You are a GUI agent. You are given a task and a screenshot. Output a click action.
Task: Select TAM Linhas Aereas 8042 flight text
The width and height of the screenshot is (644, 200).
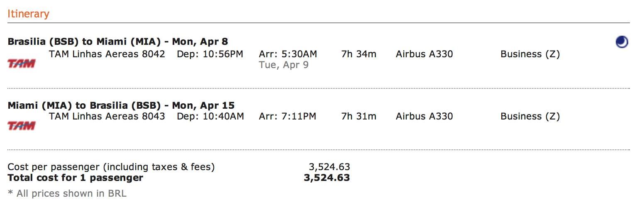tap(107, 54)
